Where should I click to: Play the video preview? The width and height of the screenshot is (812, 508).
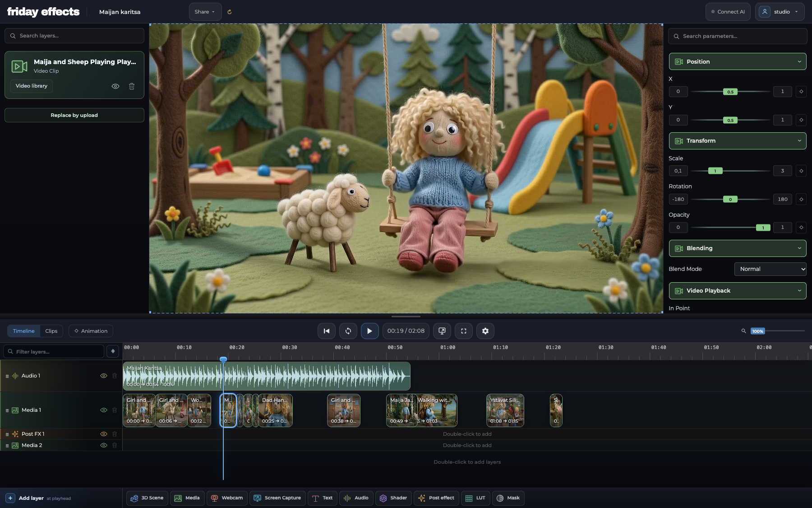point(369,331)
